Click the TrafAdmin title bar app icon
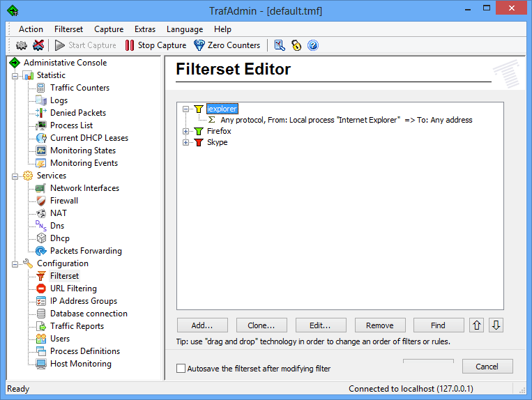The height and width of the screenshot is (400, 532). [13, 11]
